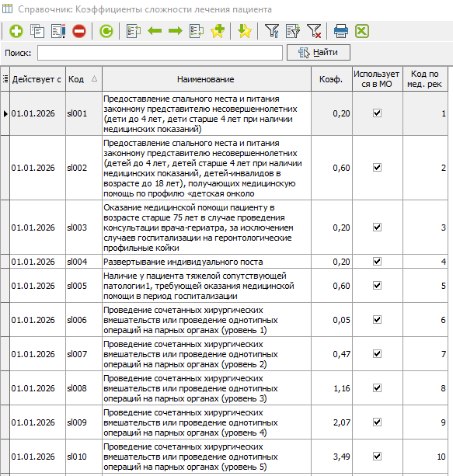Go to next record green right arrow
The height and width of the screenshot is (476, 453).
(176, 31)
